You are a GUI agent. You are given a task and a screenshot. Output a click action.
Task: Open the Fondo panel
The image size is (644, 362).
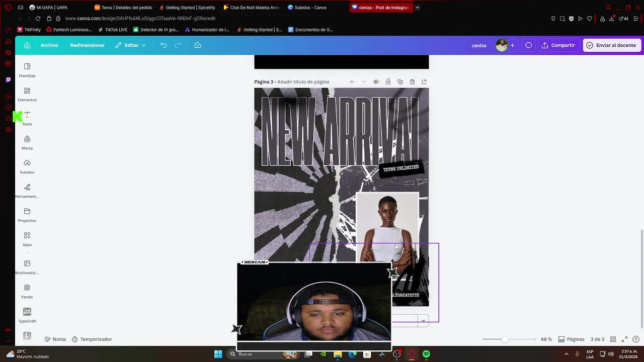[x=27, y=292]
